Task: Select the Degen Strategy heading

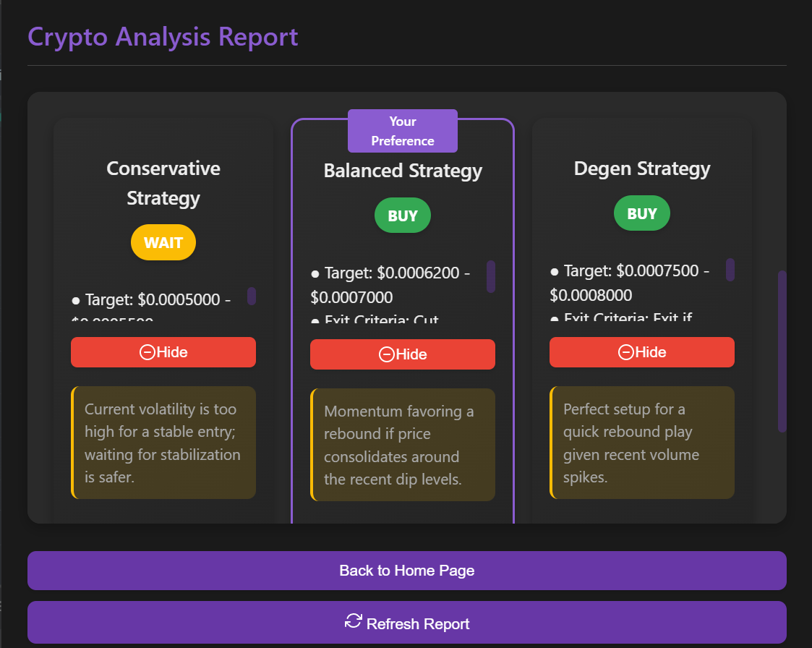Action: click(x=642, y=169)
